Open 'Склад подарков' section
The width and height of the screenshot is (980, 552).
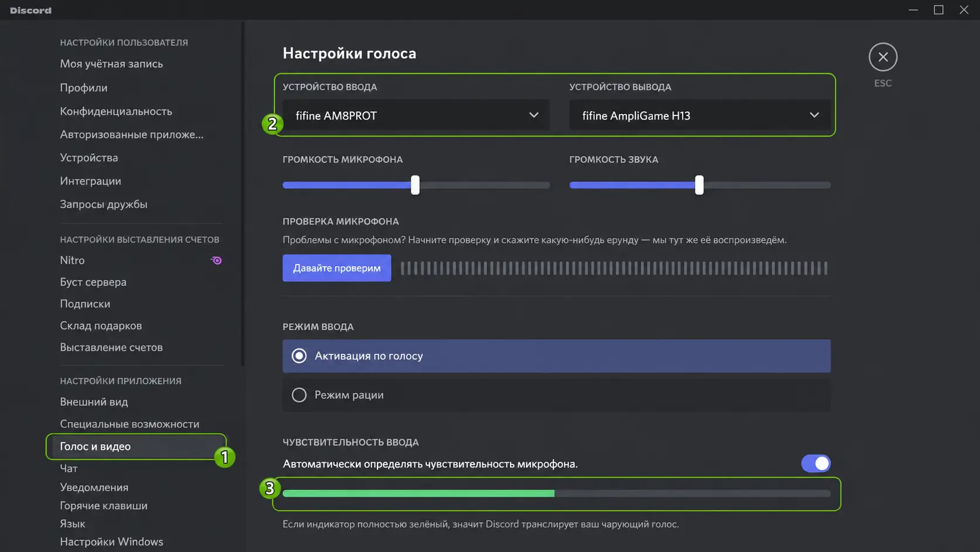101,326
